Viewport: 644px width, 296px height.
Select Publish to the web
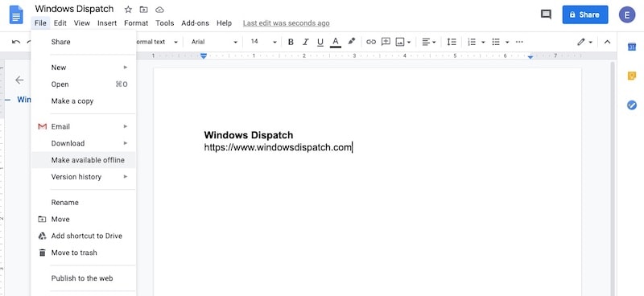point(84,278)
